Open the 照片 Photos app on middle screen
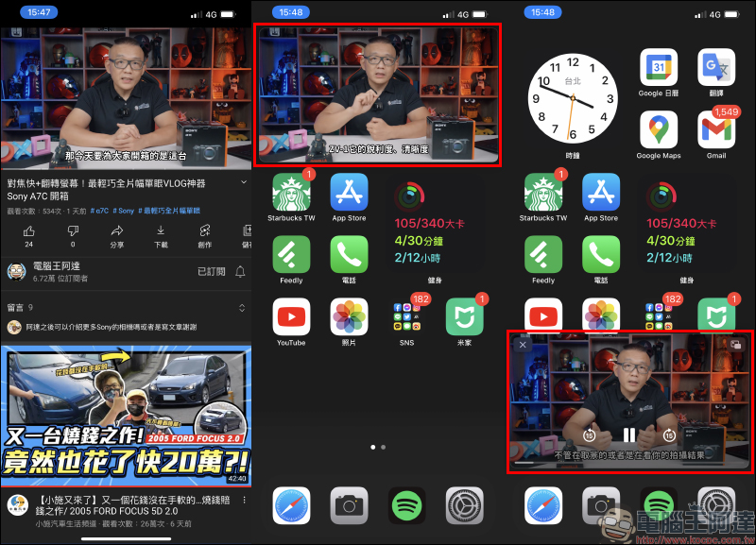Image resolution: width=756 pixels, height=545 pixels. click(x=349, y=316)
